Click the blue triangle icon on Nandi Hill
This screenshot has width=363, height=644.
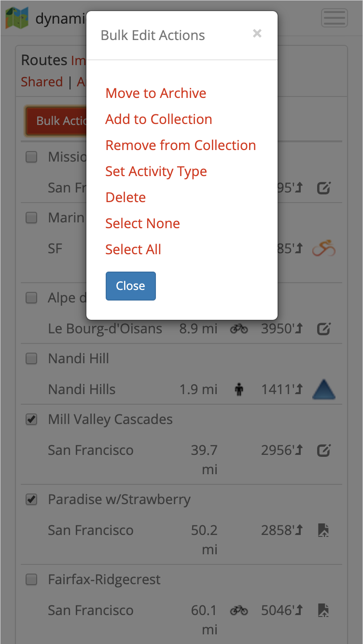(323, 389)
